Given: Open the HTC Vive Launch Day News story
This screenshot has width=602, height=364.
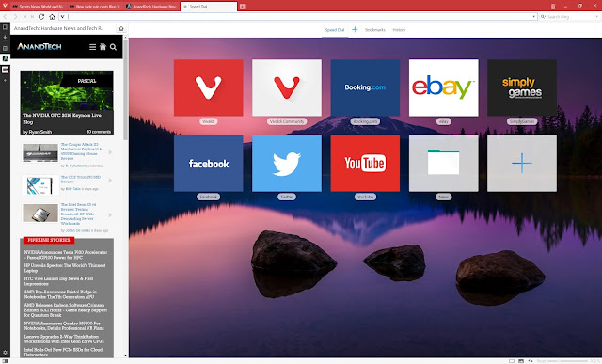Looking at the screenshot, I should pyautogui.click(x=58, y=281).
